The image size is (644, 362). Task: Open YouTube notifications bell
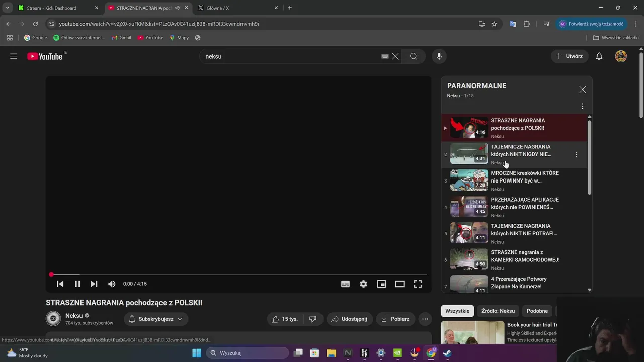(599, 56)
